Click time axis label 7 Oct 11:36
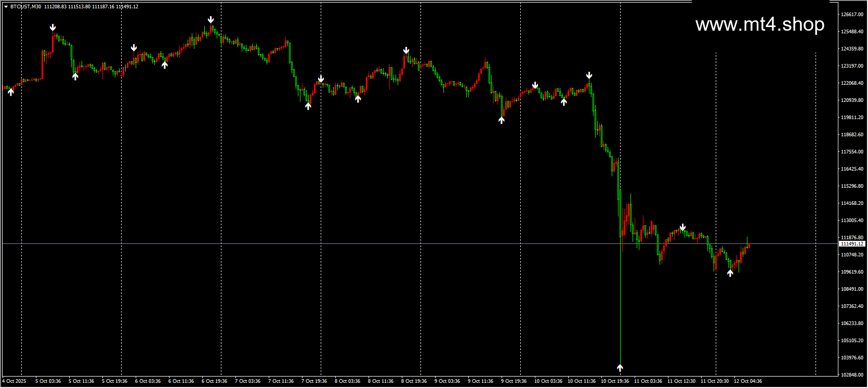This screenshot has height=388, width=868. (281, 381)
